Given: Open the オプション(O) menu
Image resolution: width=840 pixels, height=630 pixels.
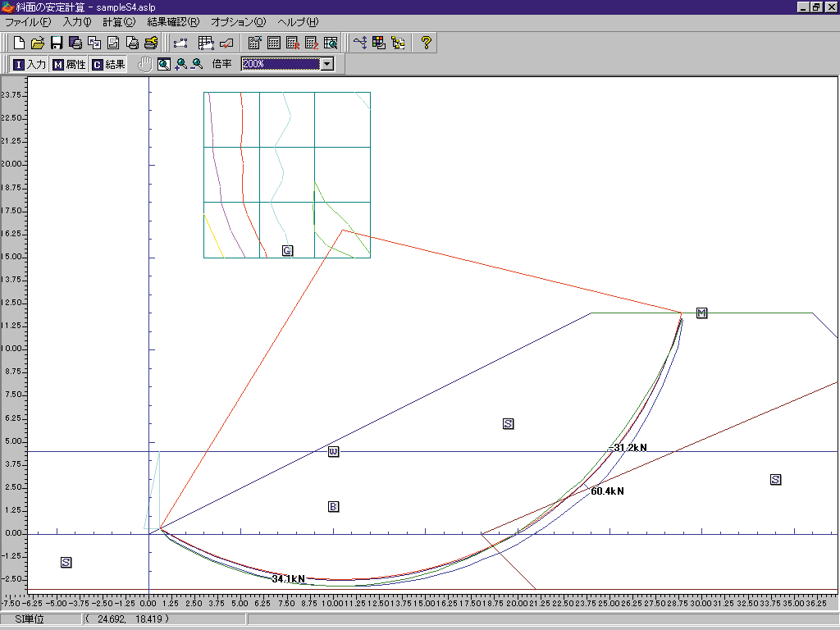Looking at the screenshot, I should [238, 22].
